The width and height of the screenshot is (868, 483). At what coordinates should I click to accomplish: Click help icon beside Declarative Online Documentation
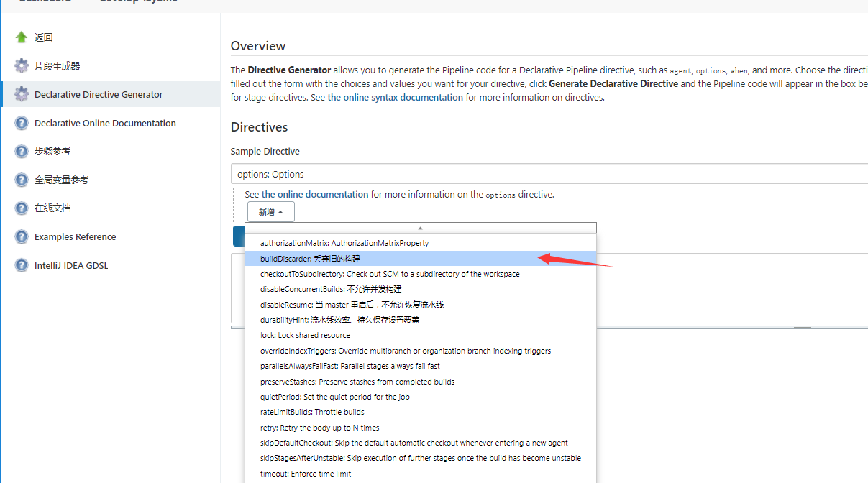point(22,123)
